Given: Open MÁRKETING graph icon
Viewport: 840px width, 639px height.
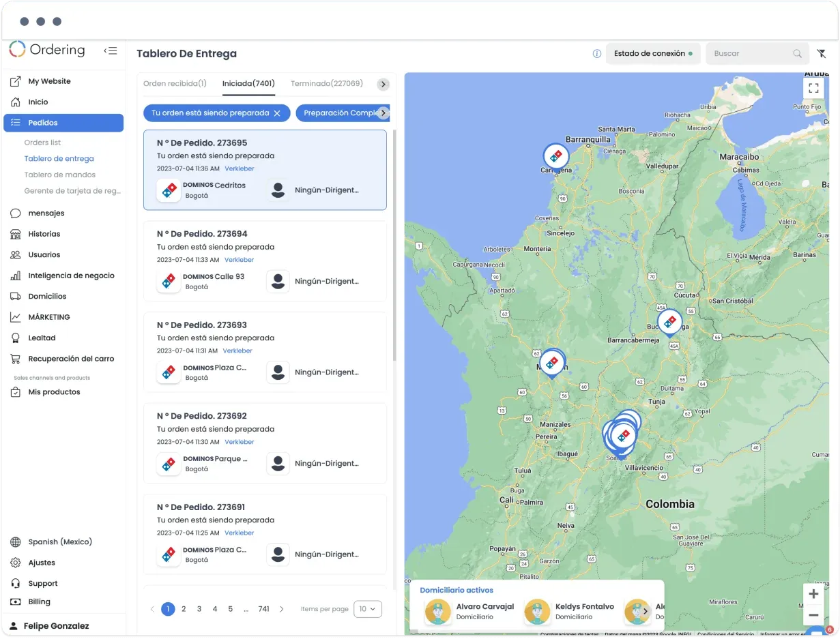Looking at the screenshot, I should (x=16, y=317).
